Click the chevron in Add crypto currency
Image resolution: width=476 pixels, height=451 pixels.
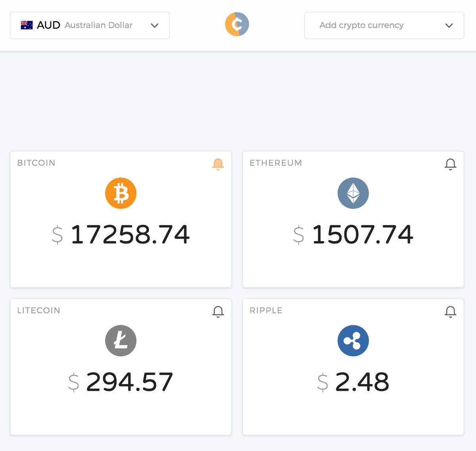[x=449, y=25]
